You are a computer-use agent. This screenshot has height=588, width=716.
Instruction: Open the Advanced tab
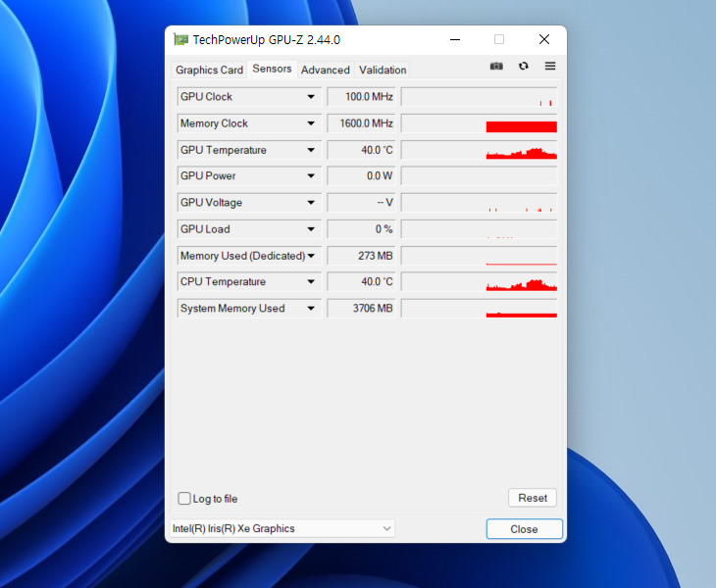(x=325, y=70)
